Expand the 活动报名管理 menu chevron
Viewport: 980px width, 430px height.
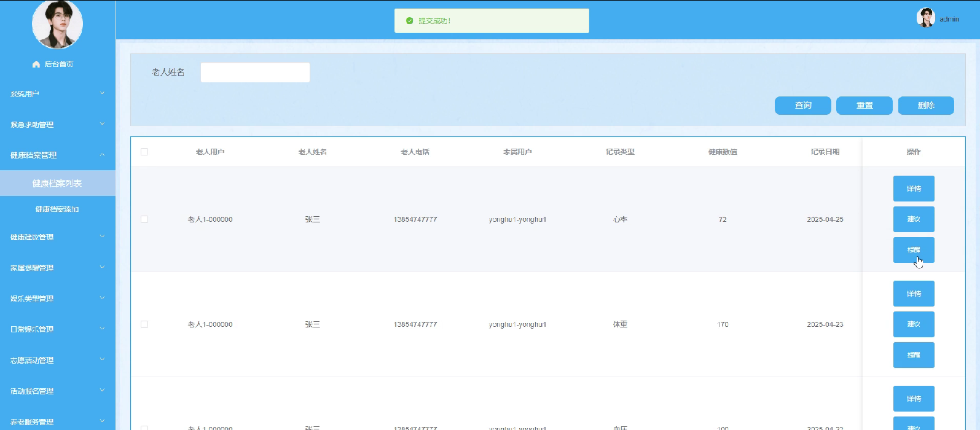point(102,390)
